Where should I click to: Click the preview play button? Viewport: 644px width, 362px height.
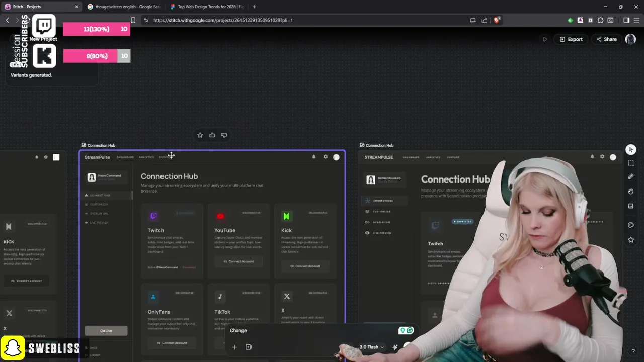click(x=545, y=39)
